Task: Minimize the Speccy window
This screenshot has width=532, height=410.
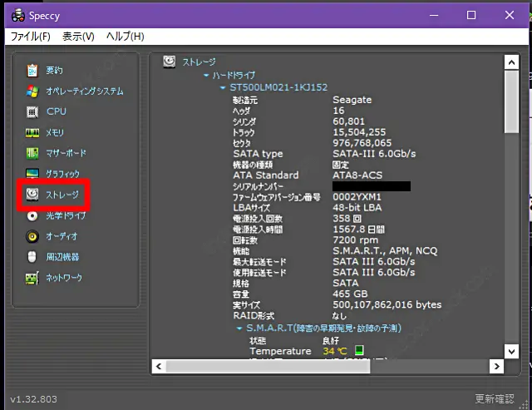Action: click(x=434, y=15)
